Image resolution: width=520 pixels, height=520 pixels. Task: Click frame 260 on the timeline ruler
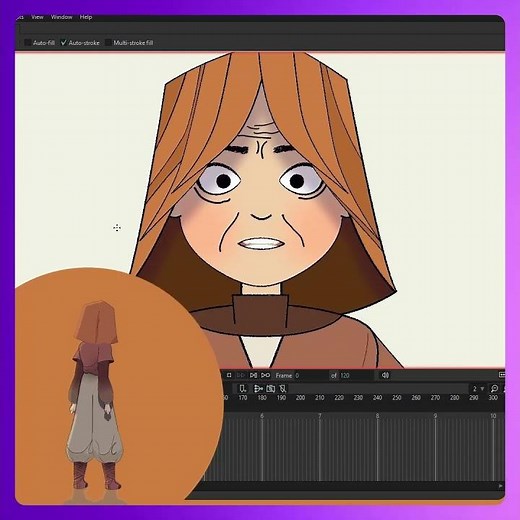pos(416,398)
